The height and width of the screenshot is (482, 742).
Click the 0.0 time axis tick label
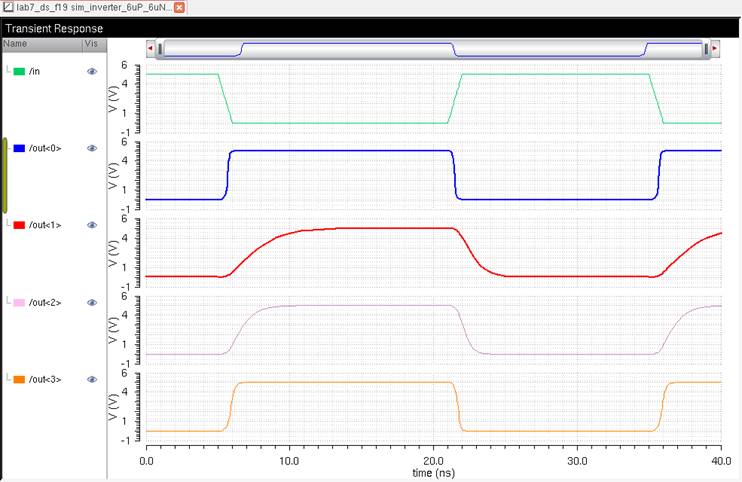click(147, 461)
